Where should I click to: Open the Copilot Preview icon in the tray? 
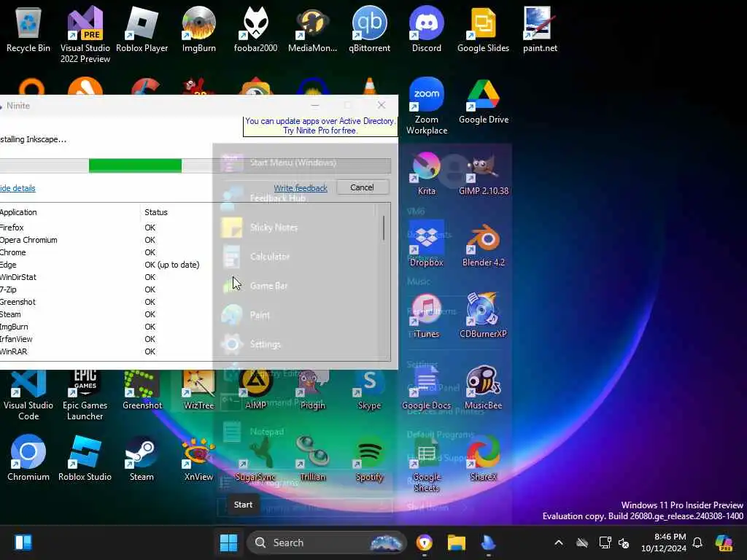tap(724, 542)
